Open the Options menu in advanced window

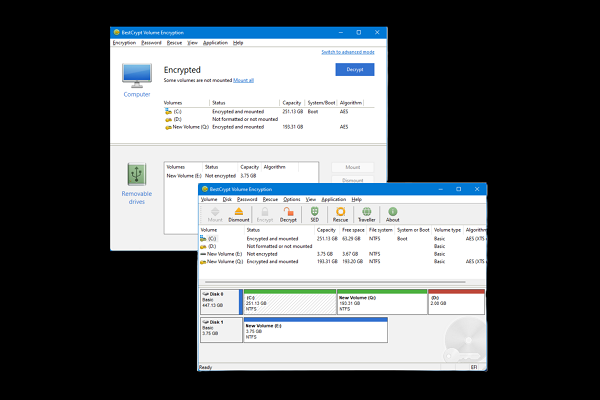pos(291,199)
